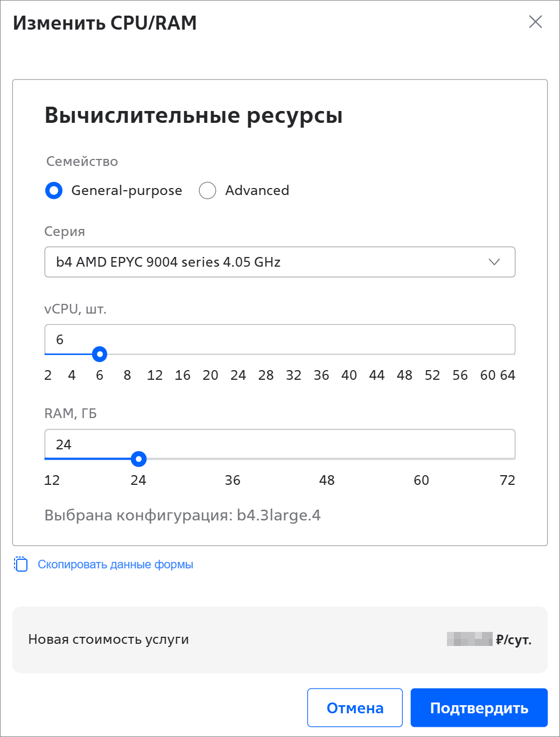Click the chevron arrow in Серия dropdown
Screen dimensions: 560x737
pyautogui.click(x=494, y=262)
